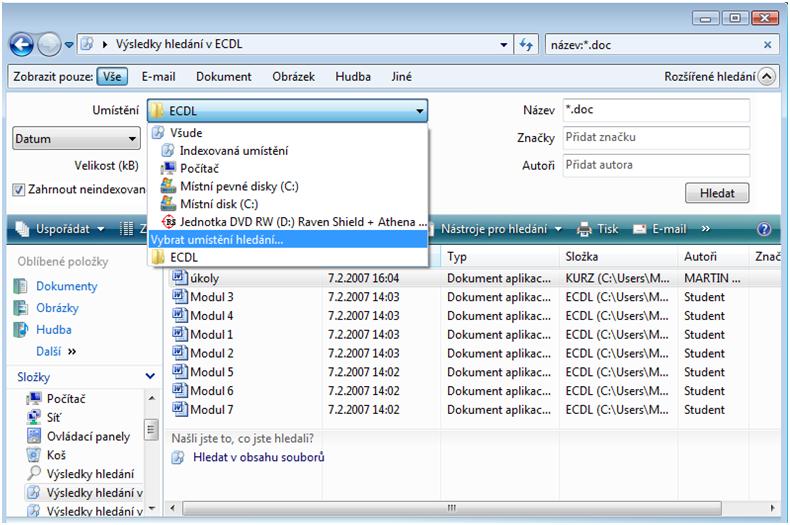Screen dimensions: 790x525
Task: Click the refresh arrows icon by address bar
Action: pyautogui.click(x=526, y=45)
